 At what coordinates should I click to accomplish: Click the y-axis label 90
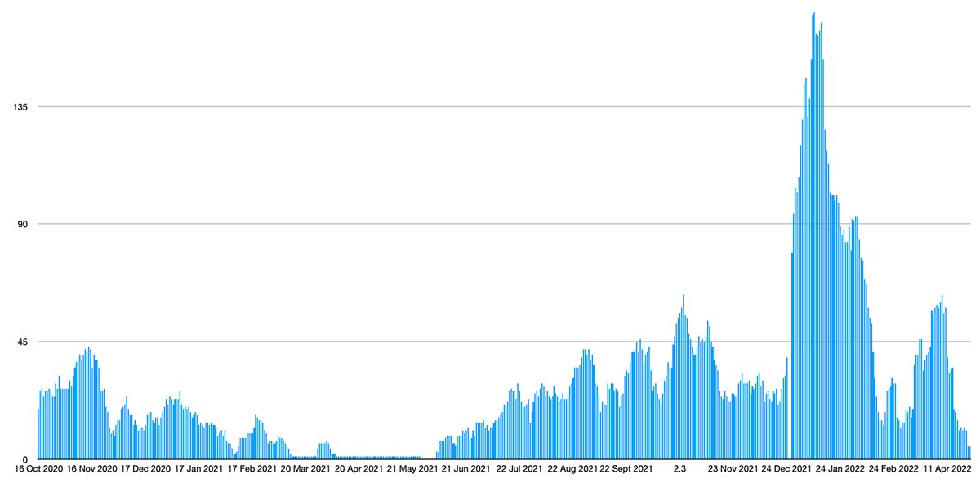pos(21,224)
